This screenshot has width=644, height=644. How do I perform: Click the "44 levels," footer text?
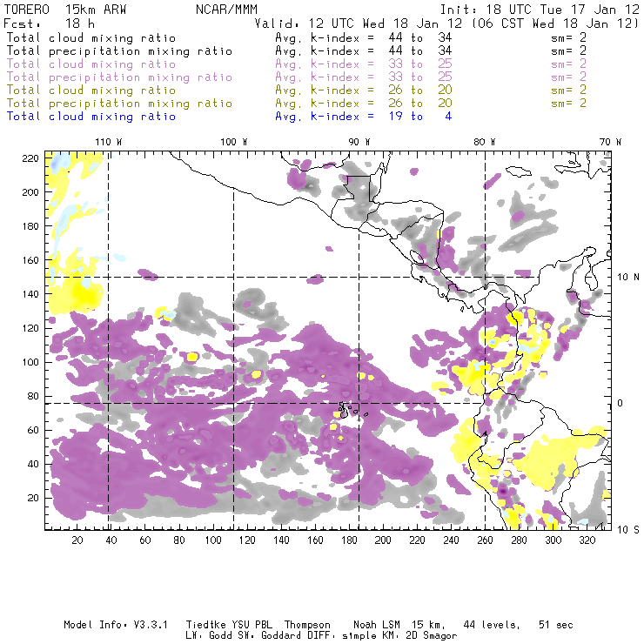pyautogui.click(x=492, y=625)
